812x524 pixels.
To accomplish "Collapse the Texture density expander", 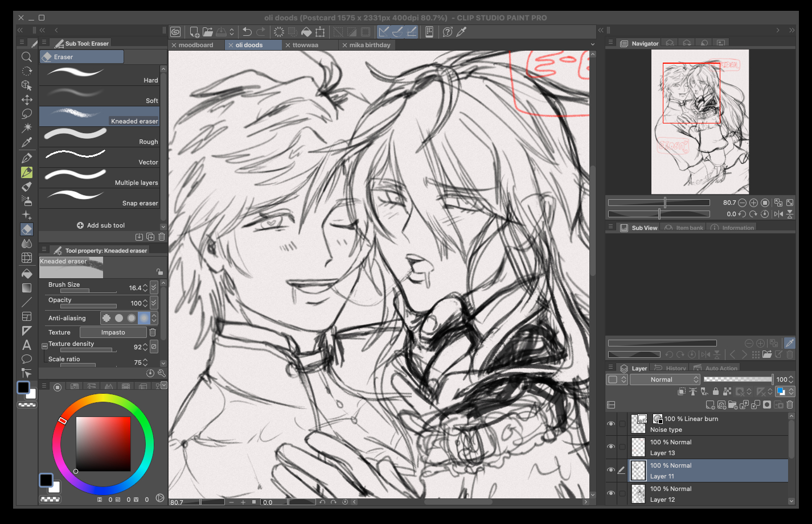I will [x=44, y=346].
